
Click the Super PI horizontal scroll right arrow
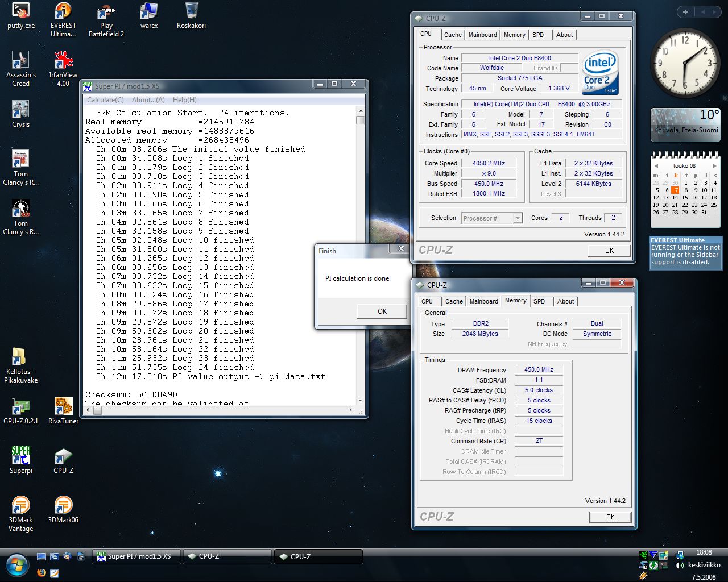[x=351, y=409]
